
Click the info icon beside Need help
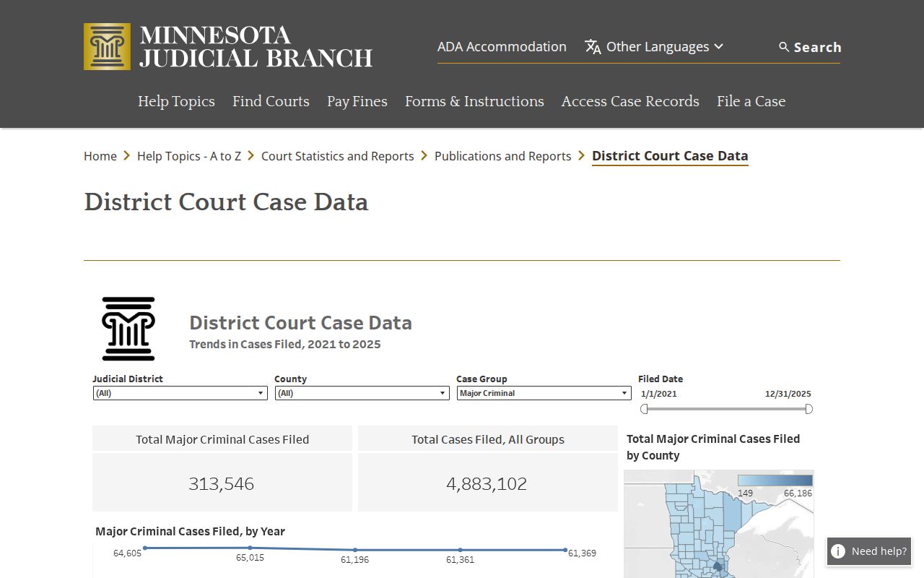pyautogui.click(x=838, y=551)
